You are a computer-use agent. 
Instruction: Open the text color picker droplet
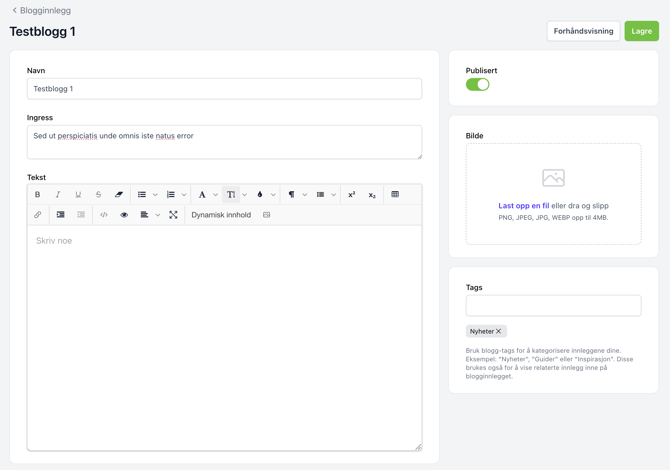click(260, 195)
